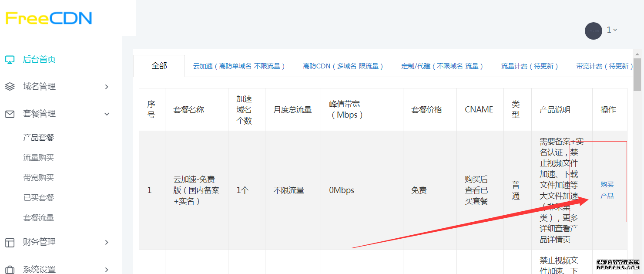Viewport: 644px width, 274px height.
Task: Click the monitor icon beside 后台首页
Action: pyautogui.click(x=10, y=60)
